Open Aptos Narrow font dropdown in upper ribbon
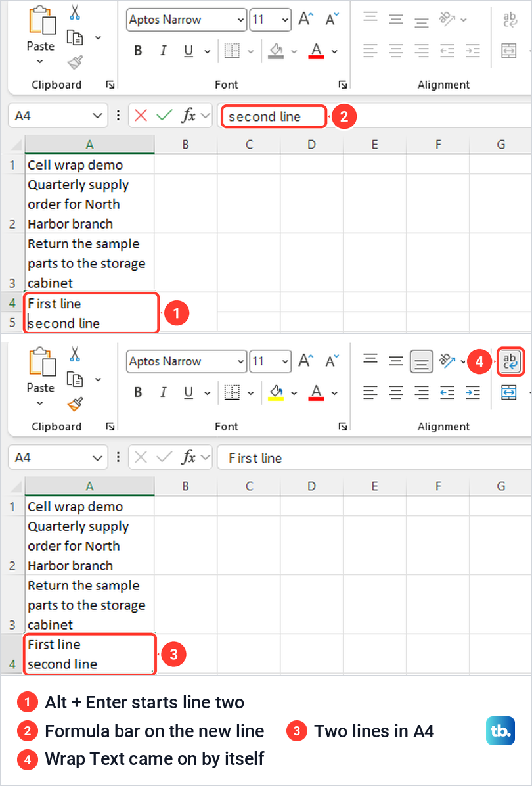This screenshot has height=786, width=532. pyautogui.click(x=241, y=20)
